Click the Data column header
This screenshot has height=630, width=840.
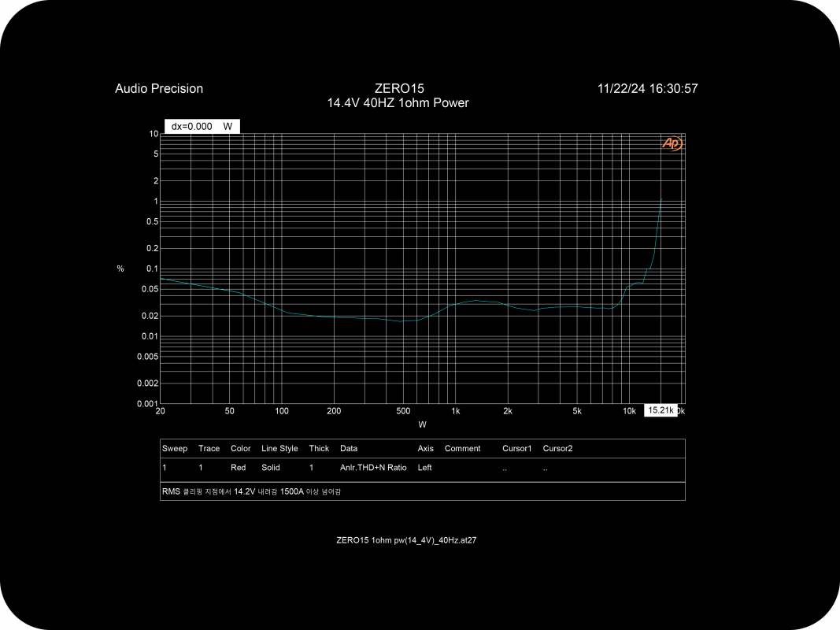349,448
